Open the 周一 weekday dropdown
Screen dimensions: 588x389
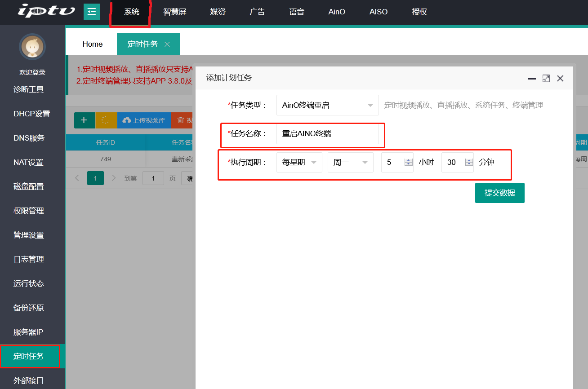(x=350, y=163)
